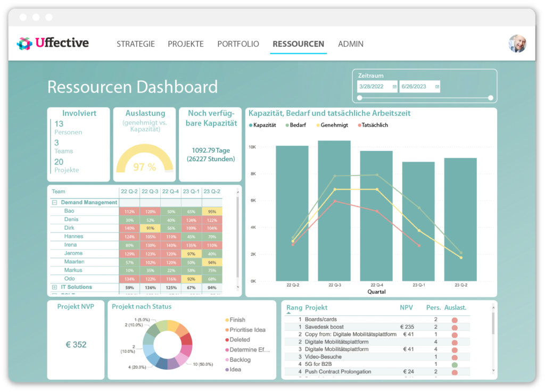Sort project table by NPV column
This screenshot has width=545, height=392.
(x=406, y=307)
